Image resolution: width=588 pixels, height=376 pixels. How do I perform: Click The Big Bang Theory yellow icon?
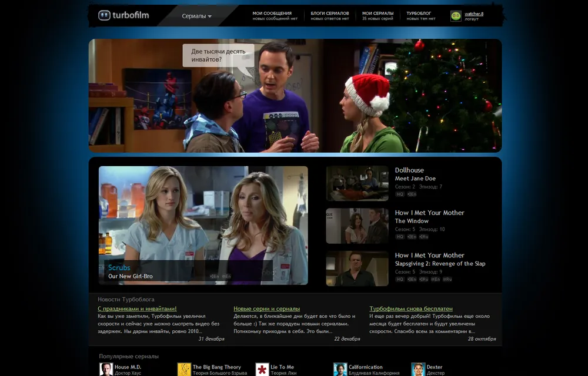click(184, 370)
